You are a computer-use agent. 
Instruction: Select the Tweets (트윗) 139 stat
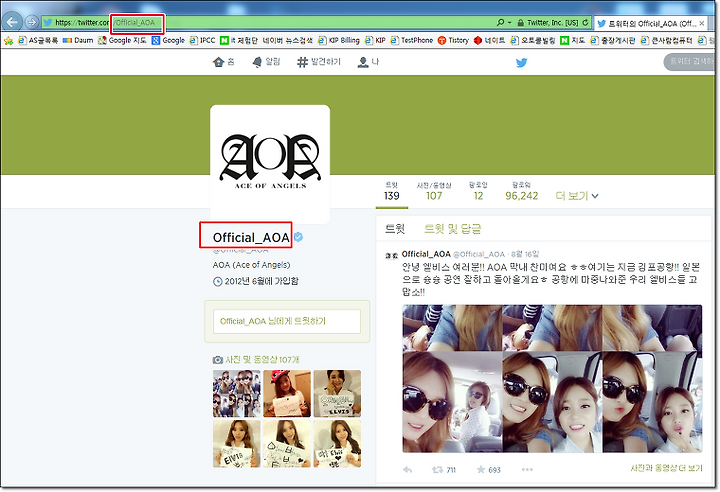[391, 191]
